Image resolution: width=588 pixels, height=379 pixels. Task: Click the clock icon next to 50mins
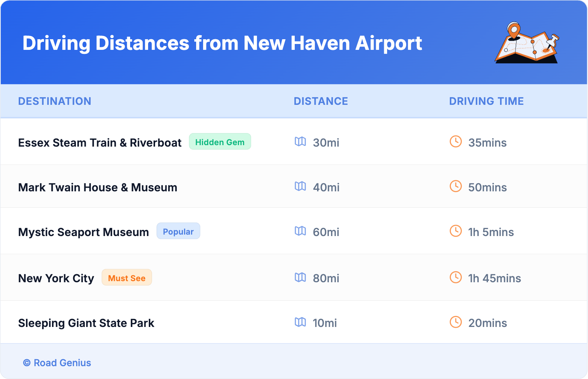(456, 186)
